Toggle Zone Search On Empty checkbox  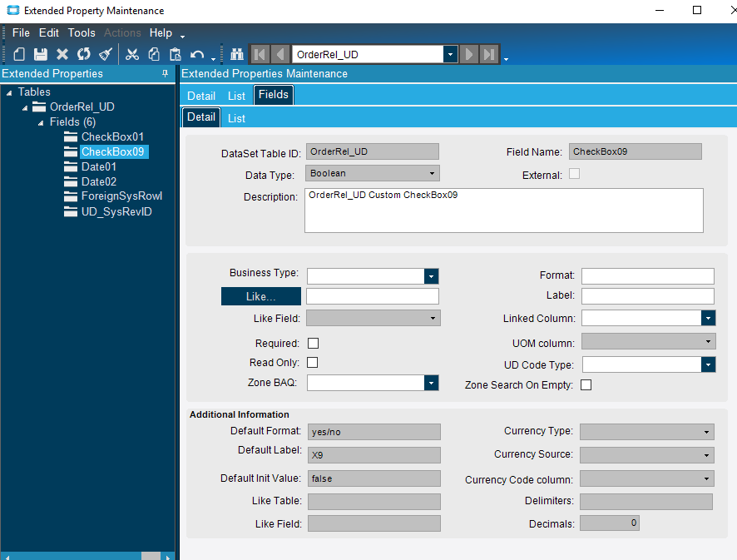pos(586,385)
